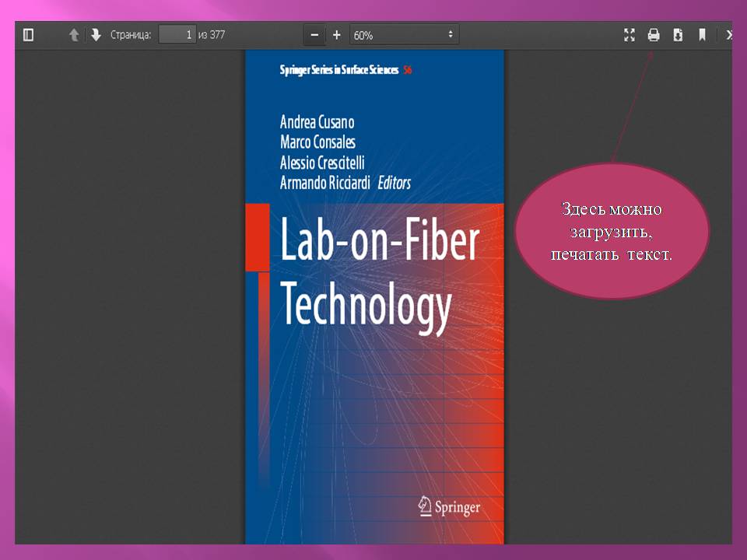Click the Springer publisher logo on cover

click(x=449, y=507)
